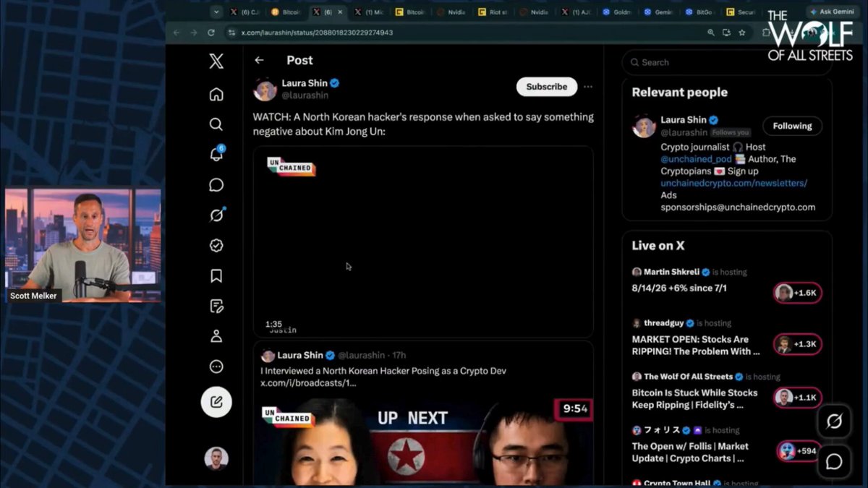
Task: Open the More circle menu in sidebar
Action: pos(216,367)
